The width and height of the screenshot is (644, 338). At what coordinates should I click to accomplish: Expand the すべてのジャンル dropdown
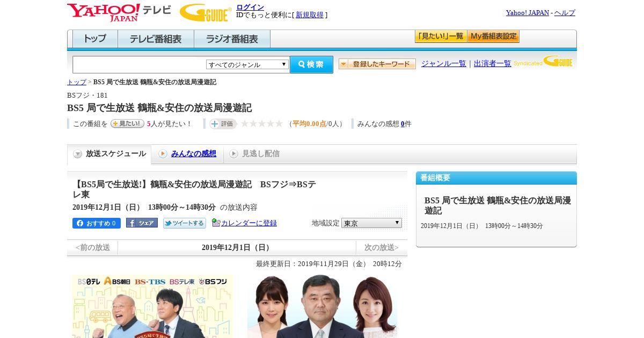point(247,64)
